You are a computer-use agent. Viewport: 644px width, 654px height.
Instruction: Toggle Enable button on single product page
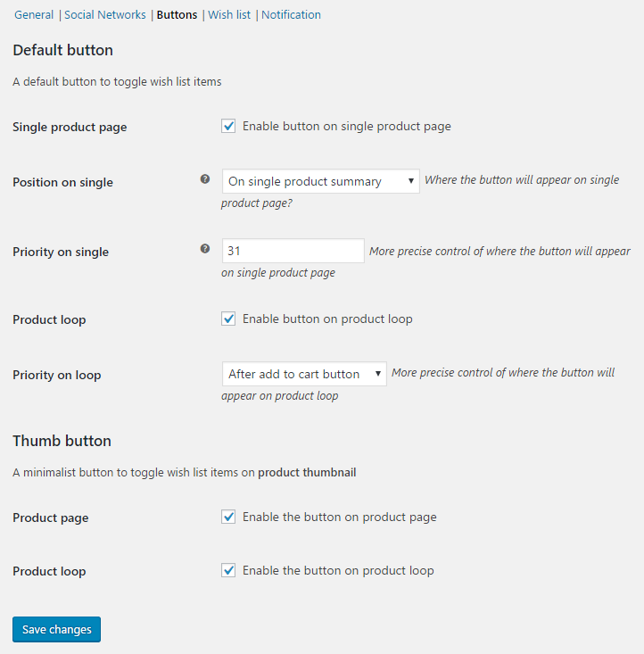coord(228,127)
